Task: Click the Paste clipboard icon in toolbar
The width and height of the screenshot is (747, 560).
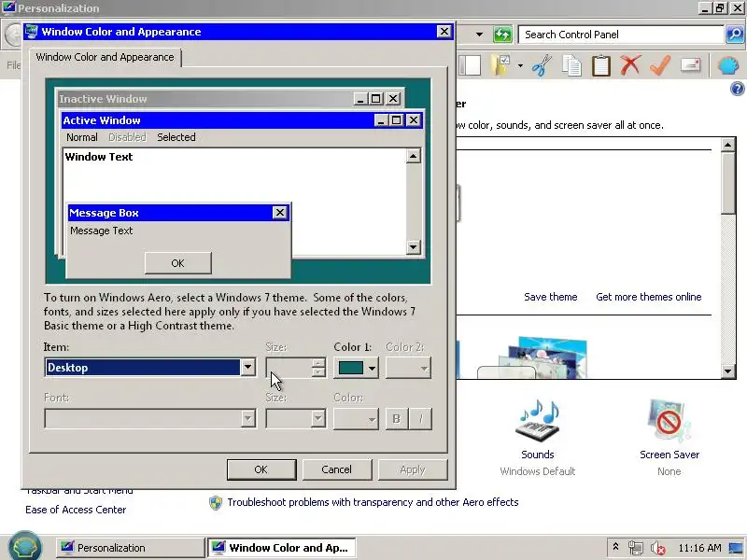Action: pos(600,65)
